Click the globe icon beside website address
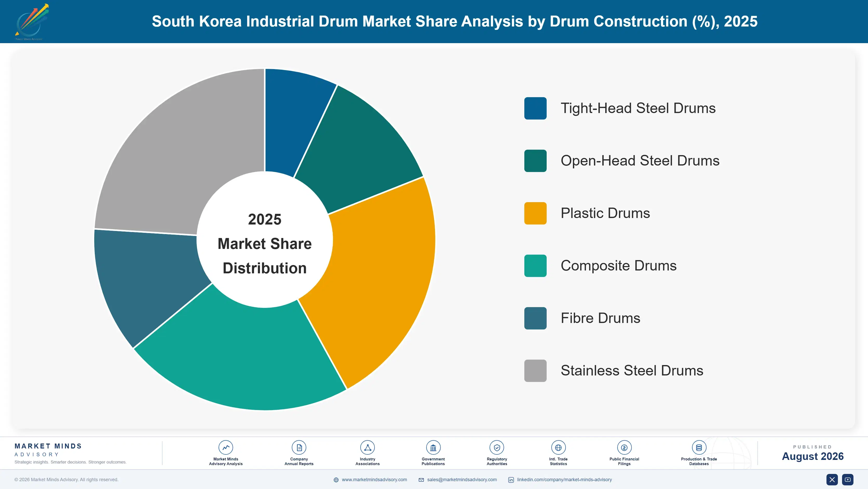Viewport: 868px width, 489px height. pyautogui.click(x=336, y=480)
